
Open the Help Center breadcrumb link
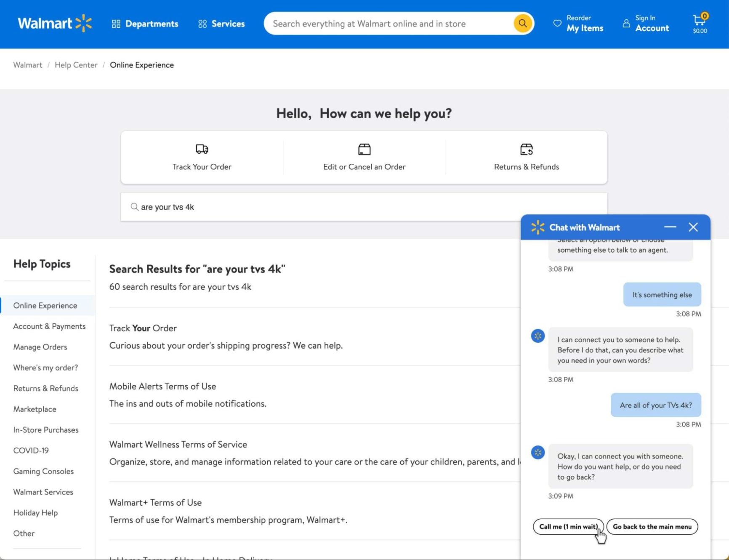[x=76, y=65]
